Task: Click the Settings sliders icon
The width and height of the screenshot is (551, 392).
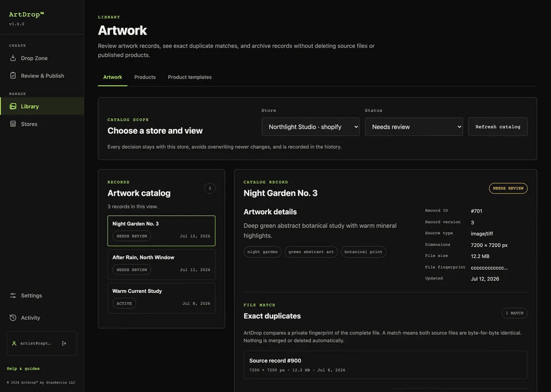Action: (13, 296)
